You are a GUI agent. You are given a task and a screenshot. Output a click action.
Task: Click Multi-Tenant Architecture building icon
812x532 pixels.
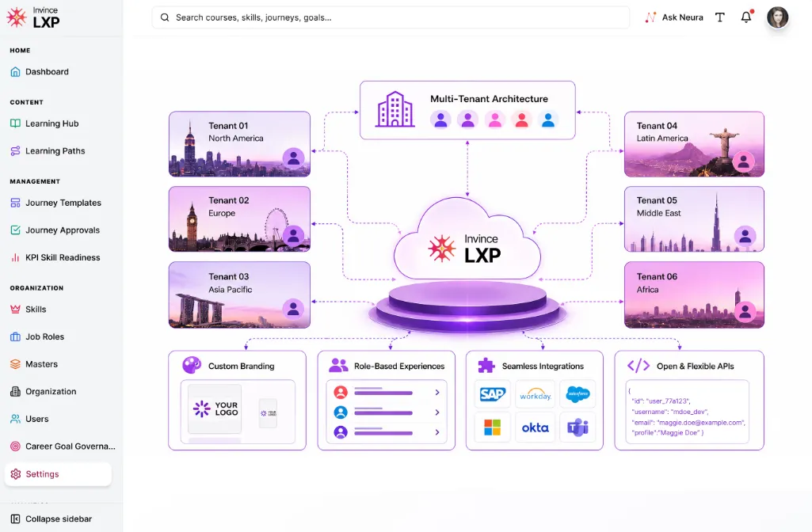click(x=395, y=109)
